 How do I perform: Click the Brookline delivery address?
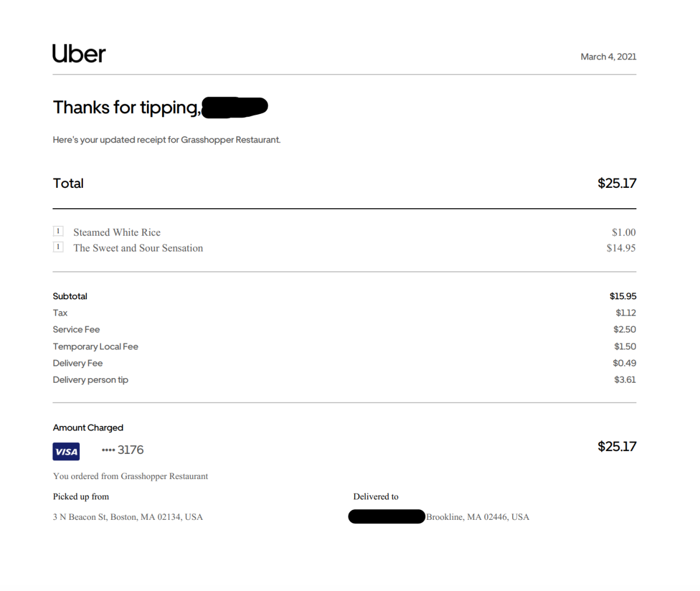click(x=477, y=517)
